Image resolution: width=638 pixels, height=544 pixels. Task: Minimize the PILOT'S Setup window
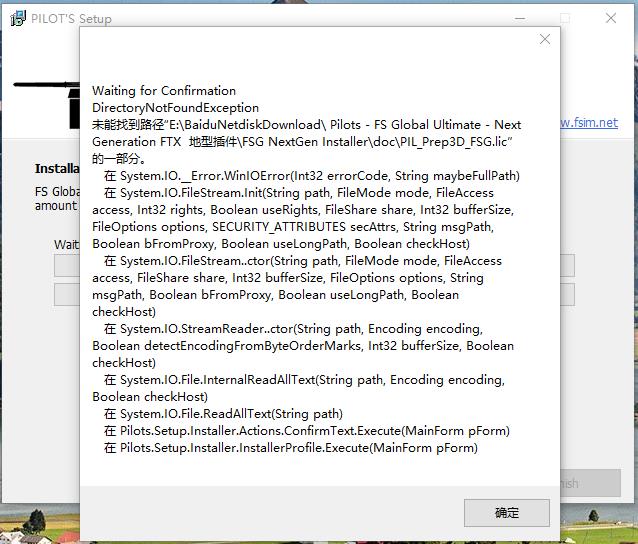click(x=520, y=18)
